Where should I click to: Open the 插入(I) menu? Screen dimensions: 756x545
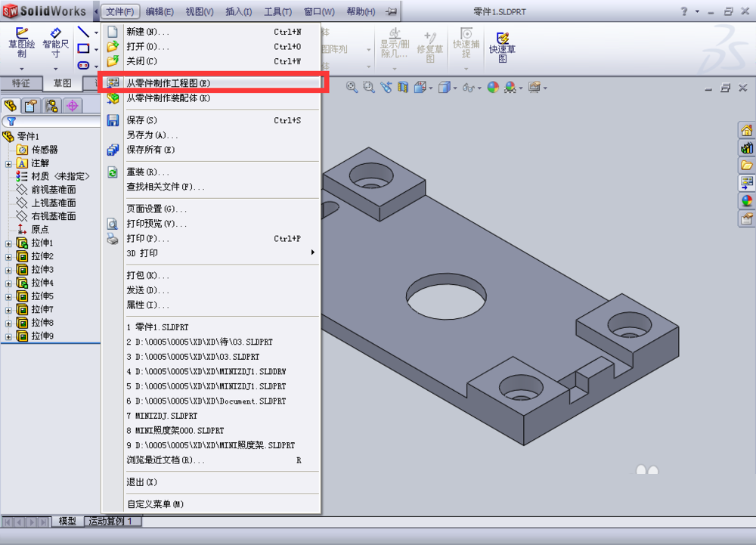[x=239, y=11]
